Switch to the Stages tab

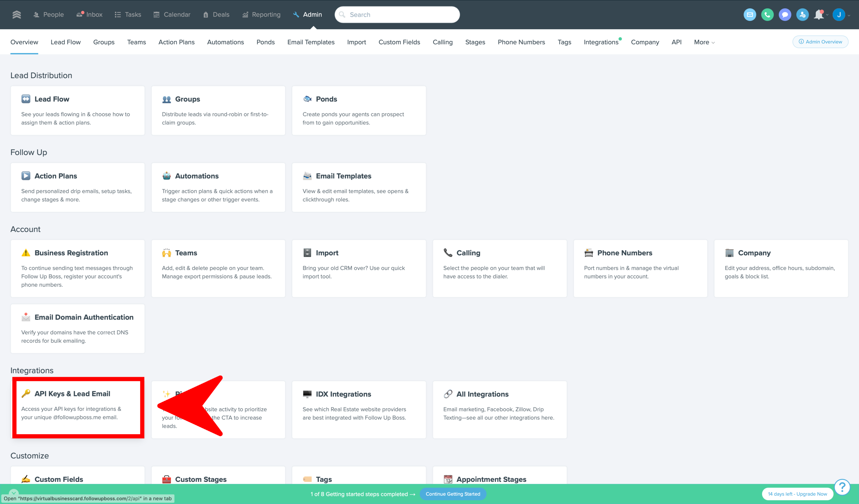pos(475,42)
